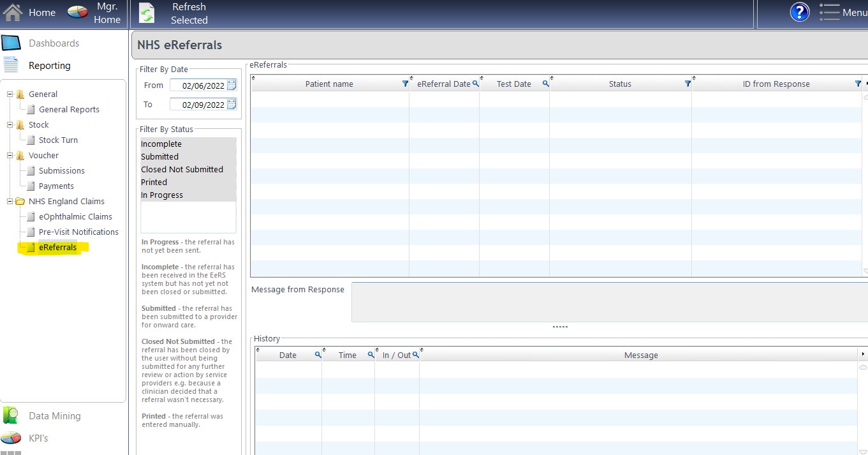Filter the Status column
Image resolution: width=868 pixels, height=455 pixels.
click(688, 84)
